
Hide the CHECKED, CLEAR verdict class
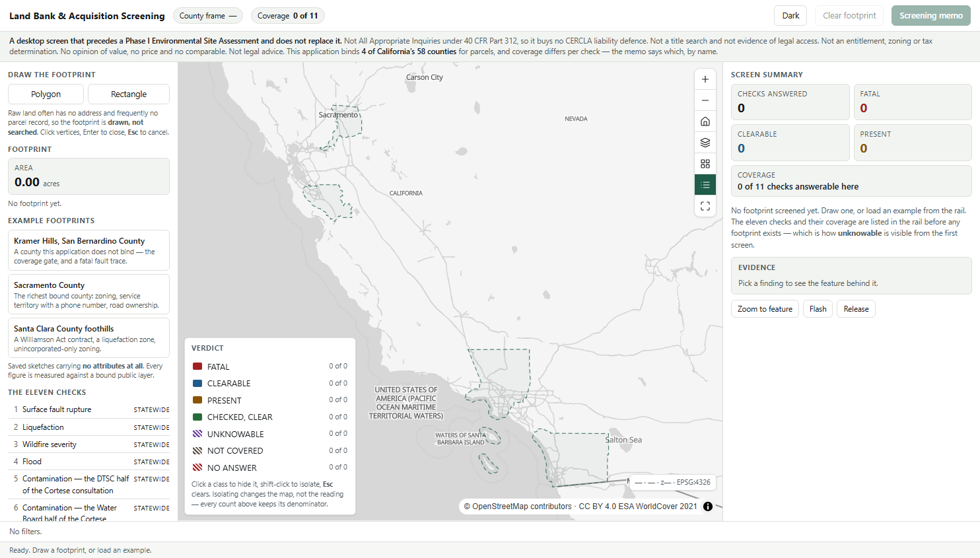click(x=269, y=417)
